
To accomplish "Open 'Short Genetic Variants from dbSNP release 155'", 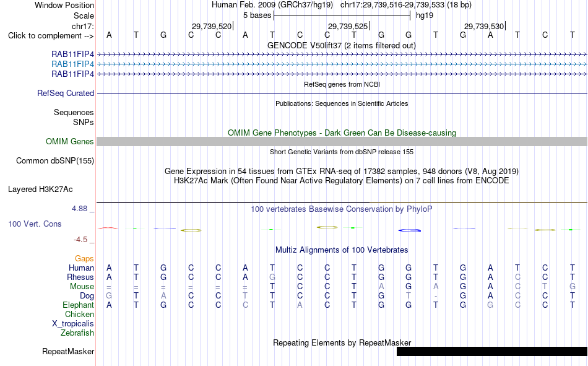I will tap(342, 152).
